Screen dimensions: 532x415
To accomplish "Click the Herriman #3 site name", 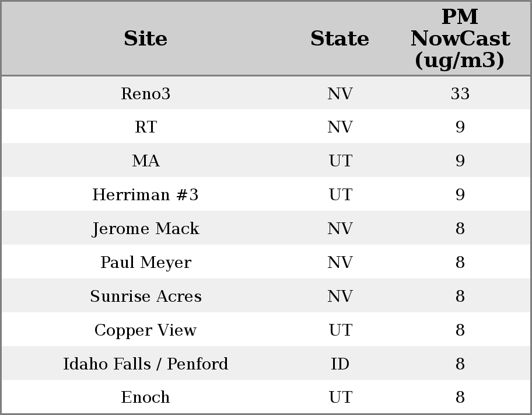I will (145, 194).
